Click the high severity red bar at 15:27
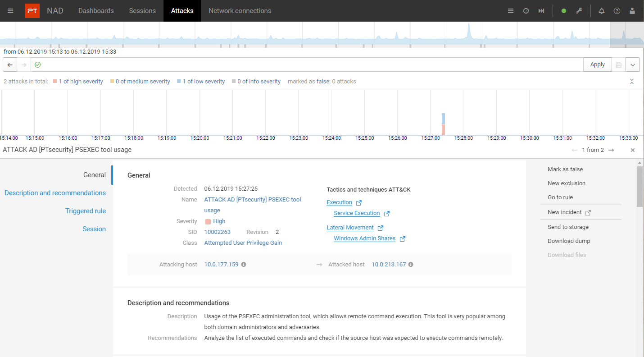The height and width of the screenshot is (357, 644). click(x=444, y=130)
